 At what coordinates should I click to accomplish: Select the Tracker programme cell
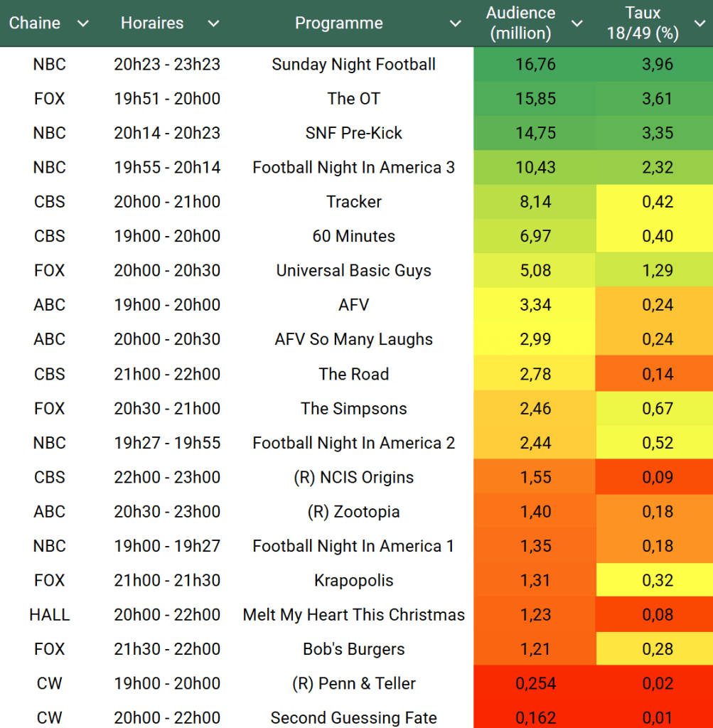[x=353, y=202]
